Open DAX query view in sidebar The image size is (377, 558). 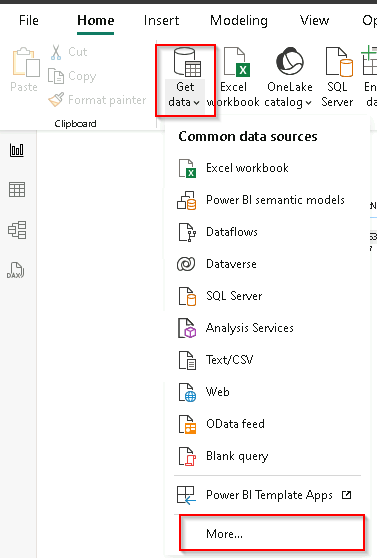pyautogui.click(x=15, y=270)
